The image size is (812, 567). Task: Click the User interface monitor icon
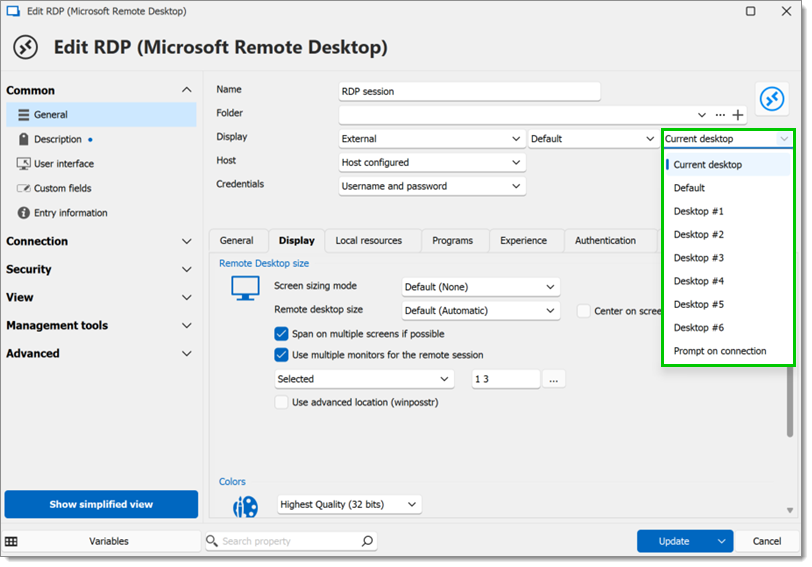[23, 164]
